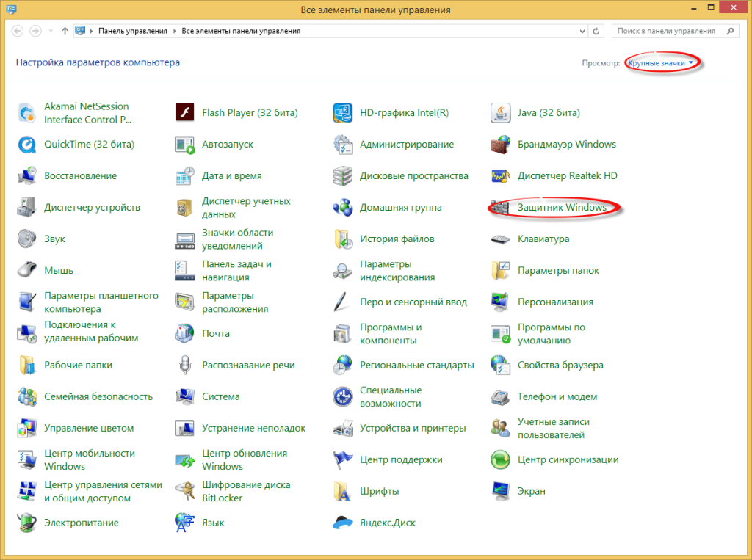Click the Звук speaker icon
This screenshot has height=560, width=752.
click(x=26, y=239)
